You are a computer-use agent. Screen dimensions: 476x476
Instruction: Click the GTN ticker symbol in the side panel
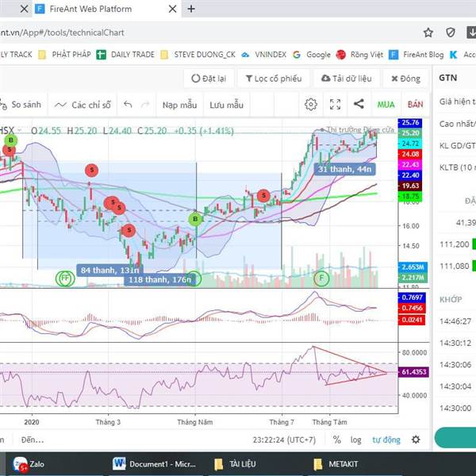447,78
